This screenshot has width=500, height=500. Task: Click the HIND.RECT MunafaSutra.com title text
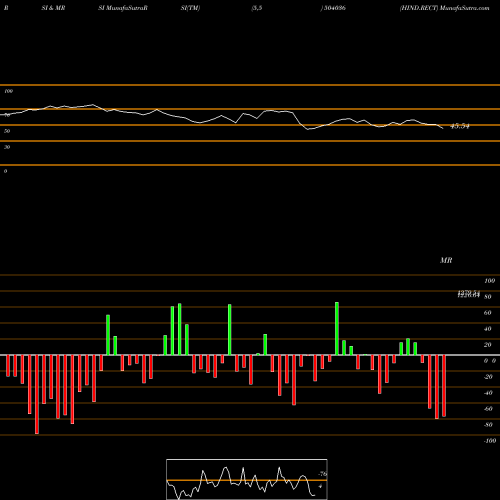pyautogui.click(x=445, y=8)
